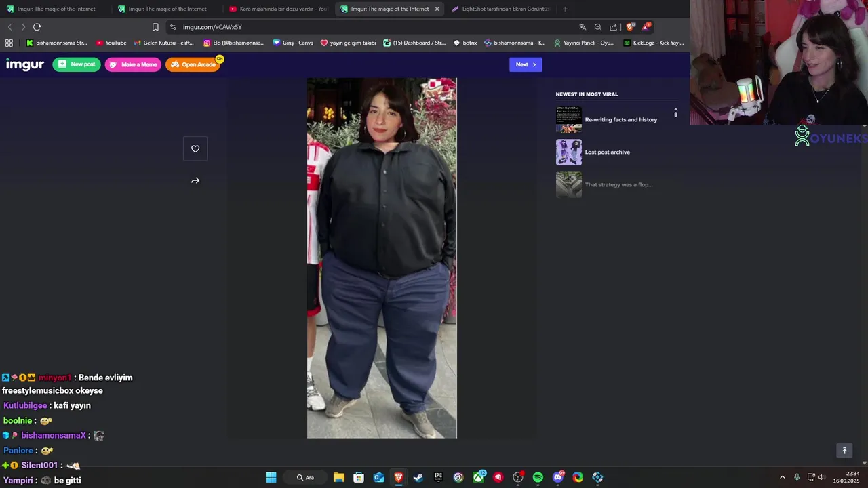Open Brave Shields lion icon
Screen dimensions: 868x488
(x=630, y=27)
